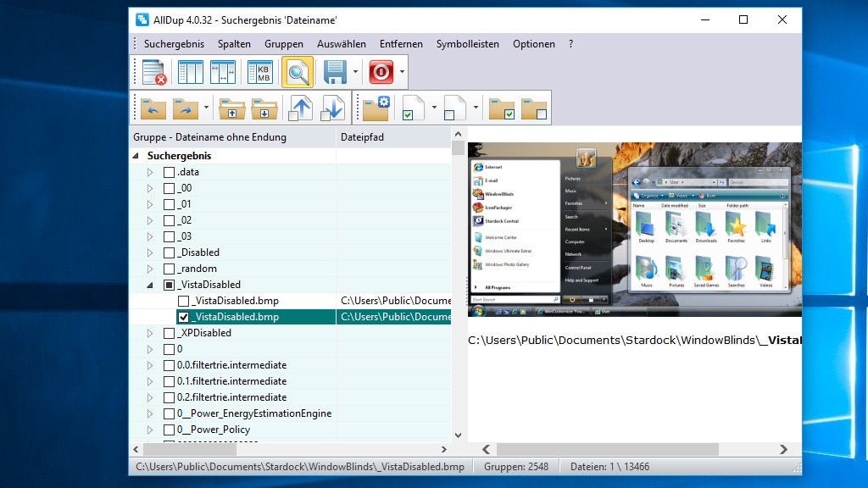Click the results list scroll-right arrow
Image resolution: width=868 pixels, height=488 pixels.
(443, 450)
